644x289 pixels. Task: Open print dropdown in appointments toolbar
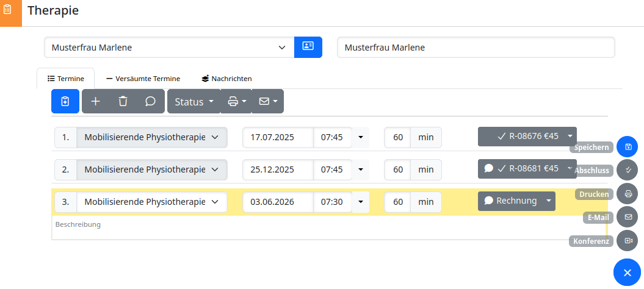[x=237, y=101]
